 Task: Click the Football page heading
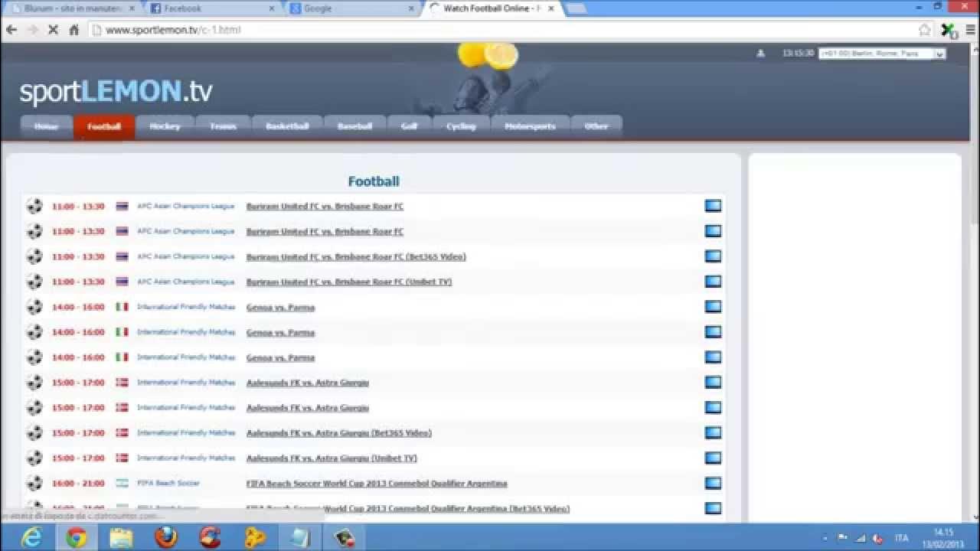tap(374, 181)
